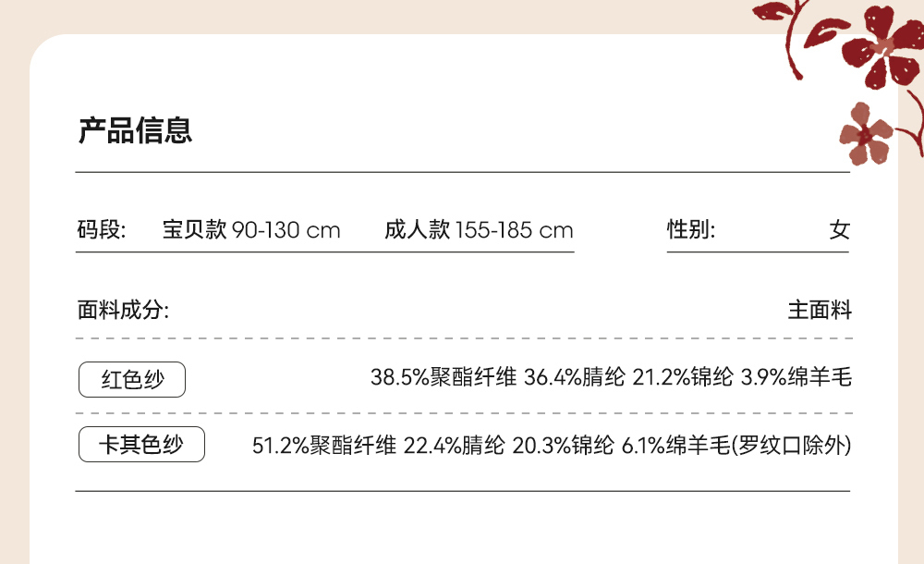Click 22.4%腈纶 in the khaki yarn row

tap(456, 446)
